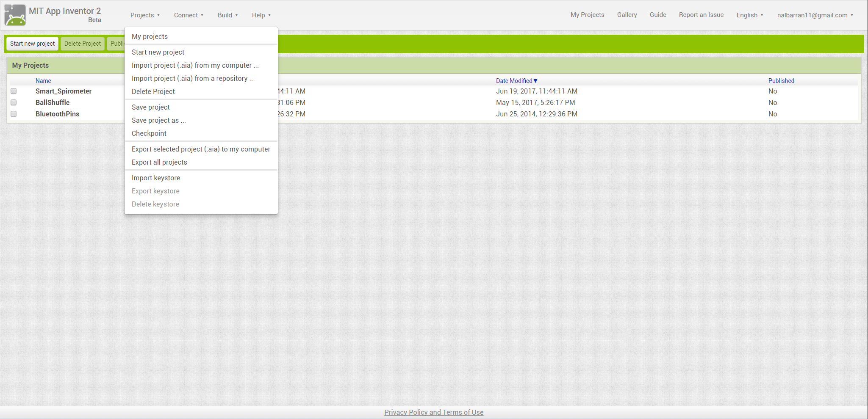This screenshot has height=419, width=868.
Task: Go to My Projects in the top bar
Action: coord(587,15)
